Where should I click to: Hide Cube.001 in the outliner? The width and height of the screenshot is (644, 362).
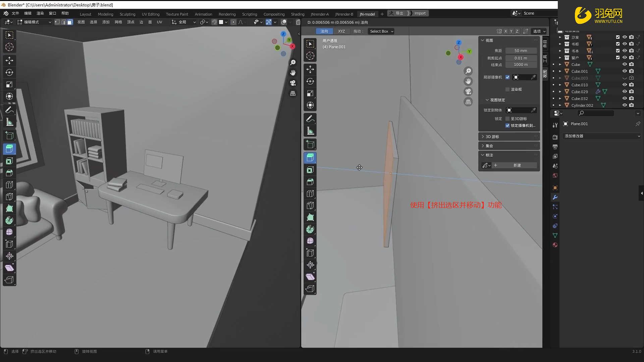point(625,71)
